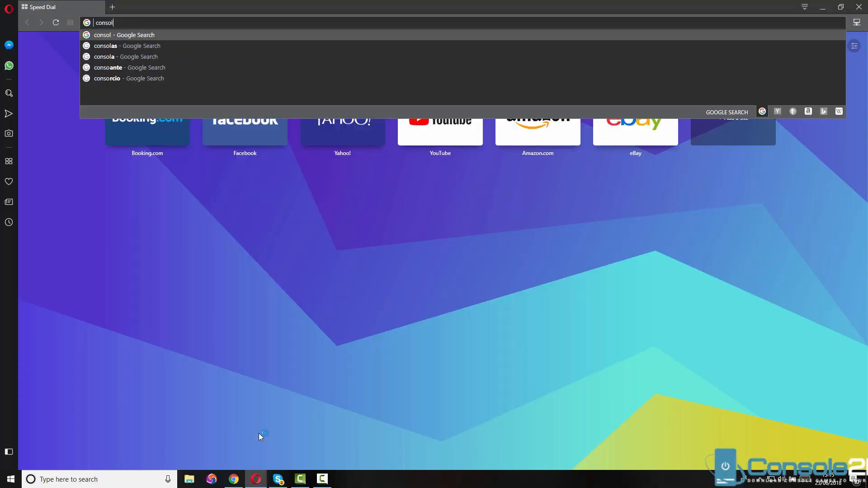
Task: Open My Flow from the sidebar
Action: tap(9, 113)
